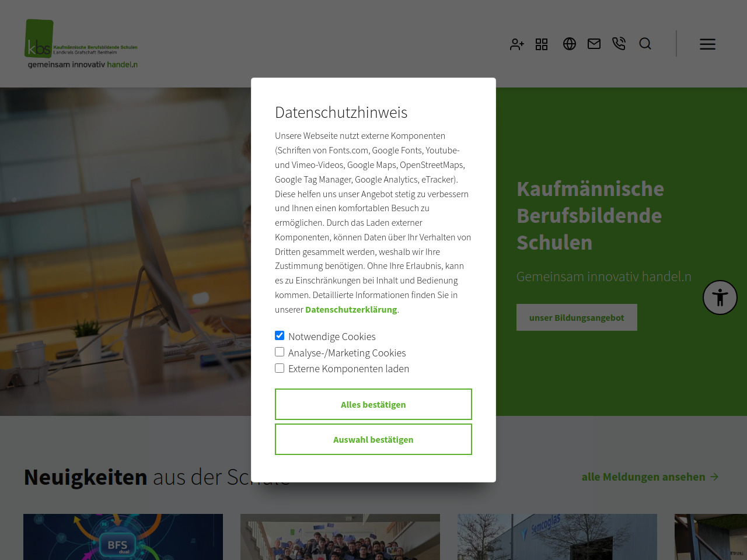
Task: Follow alle Meldungen ansehen link
Action: [x=650, y=477]
